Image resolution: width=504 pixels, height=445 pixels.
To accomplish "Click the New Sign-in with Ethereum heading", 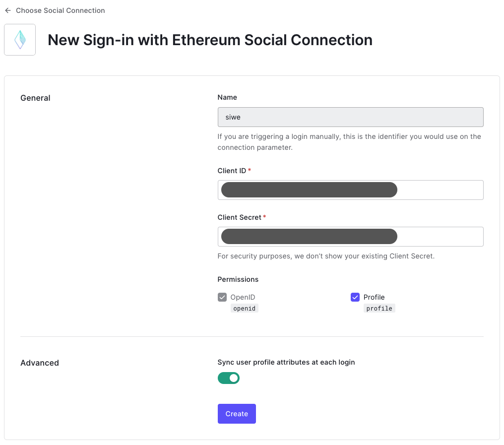I will click(210, 40).
